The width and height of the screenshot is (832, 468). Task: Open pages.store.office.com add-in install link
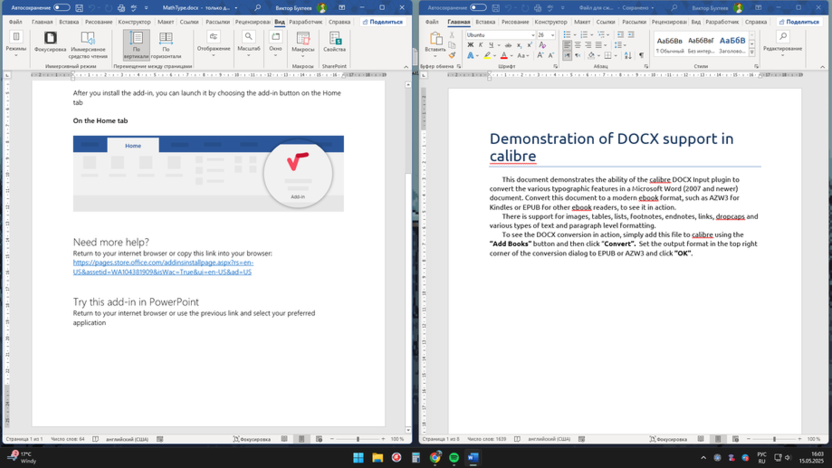[x=163, y=267]
